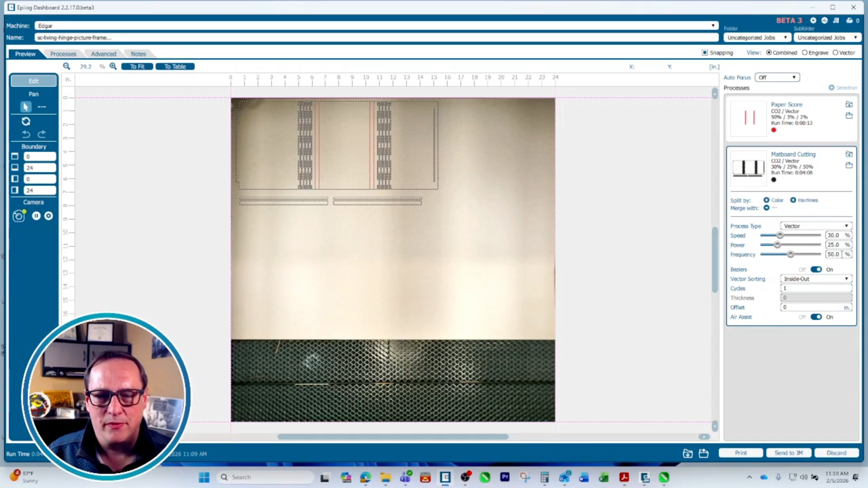868x488 pixels.
Task: Click the To Table button
Action: tap(175, 66)
